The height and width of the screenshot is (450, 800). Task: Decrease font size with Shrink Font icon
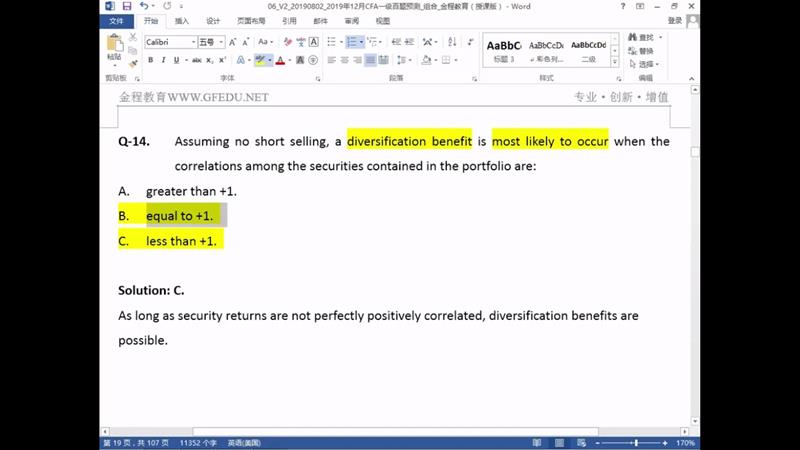245,42
